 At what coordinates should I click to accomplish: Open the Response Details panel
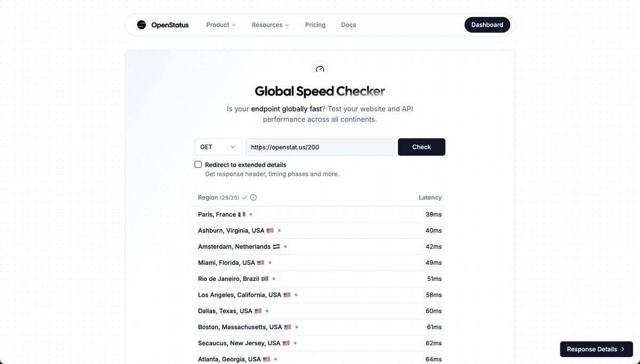[596, 350]
